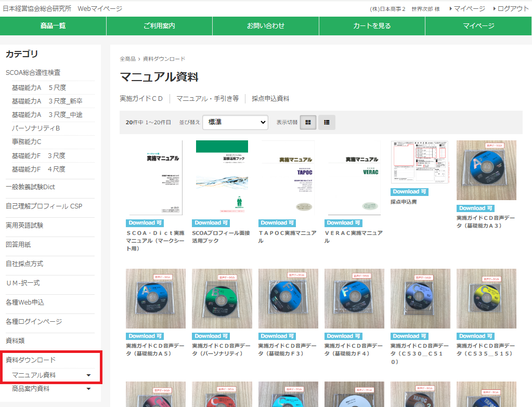The height and width of the screenshot is (407, 532).
Task: Open 各種ログインページ category
Action: (34, 322)
